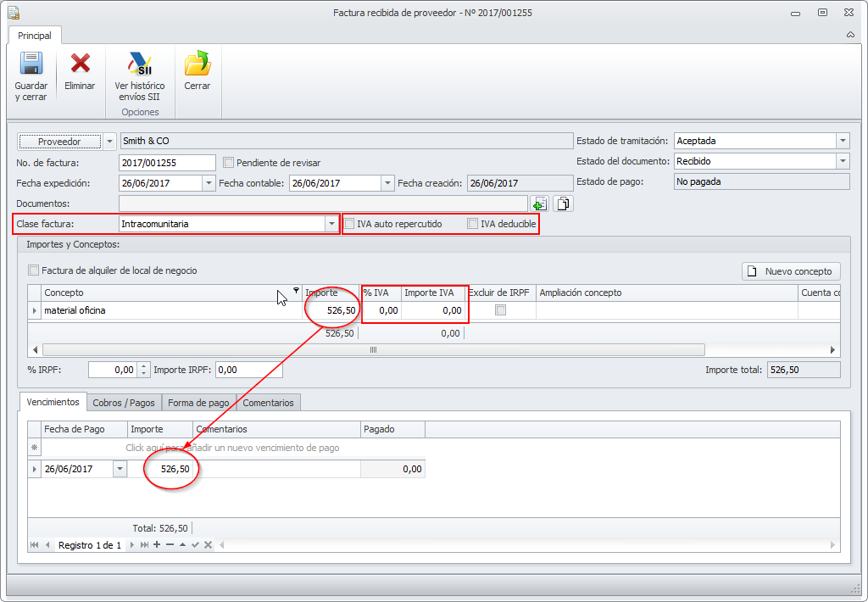This screenshot has width=868, height=602.
Task: Click the add document icon beside Documentos
Action: click(540, 203)
